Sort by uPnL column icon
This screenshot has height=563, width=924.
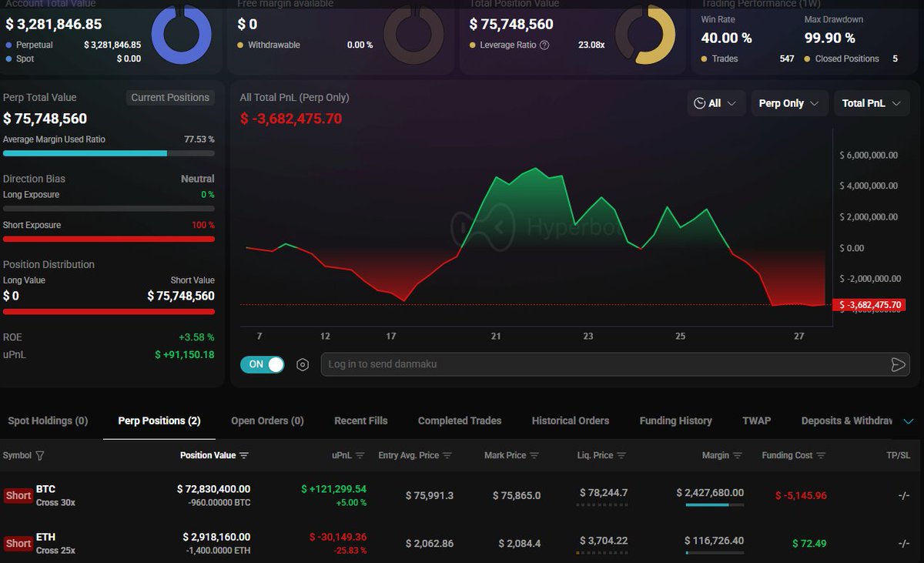pos(360,455)
